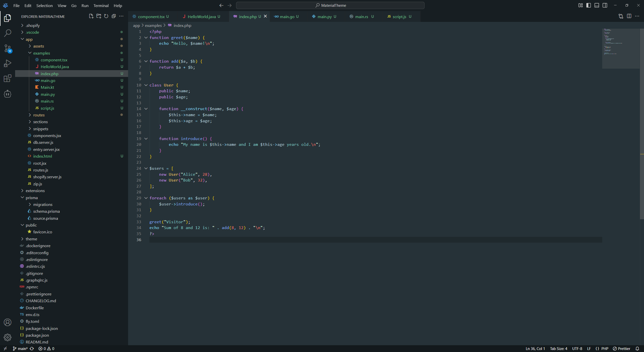Click the Split Editor Right icon
The width and height of the screenshot is (644, 352).
(629, 16)
